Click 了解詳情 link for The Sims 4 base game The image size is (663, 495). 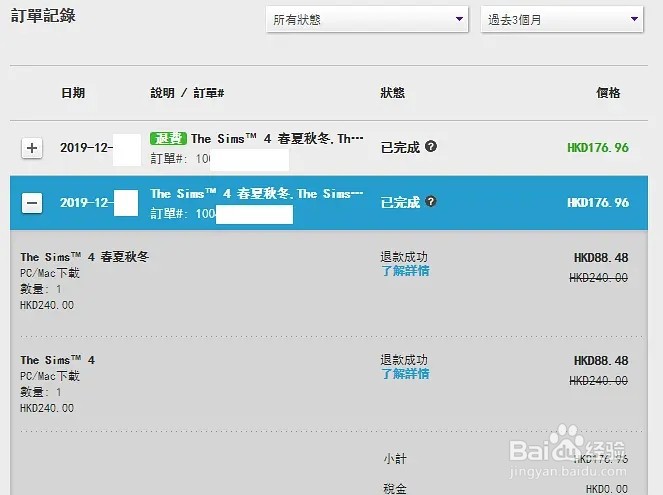pyautogui.click(x=405, y=374)
